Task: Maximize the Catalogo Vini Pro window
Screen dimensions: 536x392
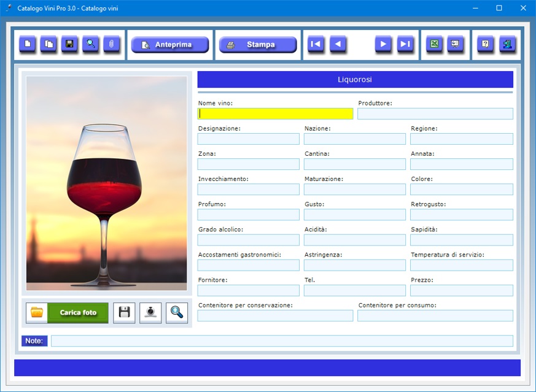Action: point(499,8)
